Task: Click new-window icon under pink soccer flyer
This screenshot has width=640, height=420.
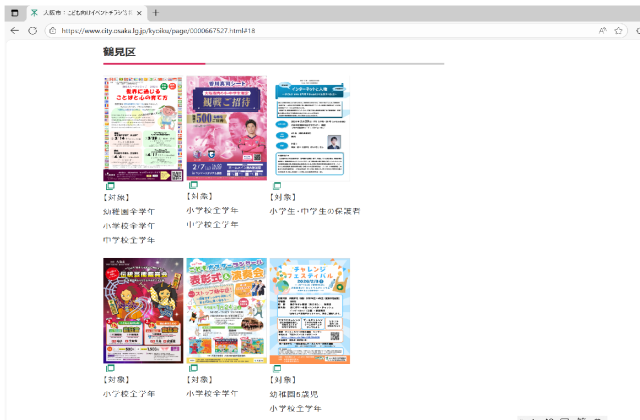Action: 193,186
